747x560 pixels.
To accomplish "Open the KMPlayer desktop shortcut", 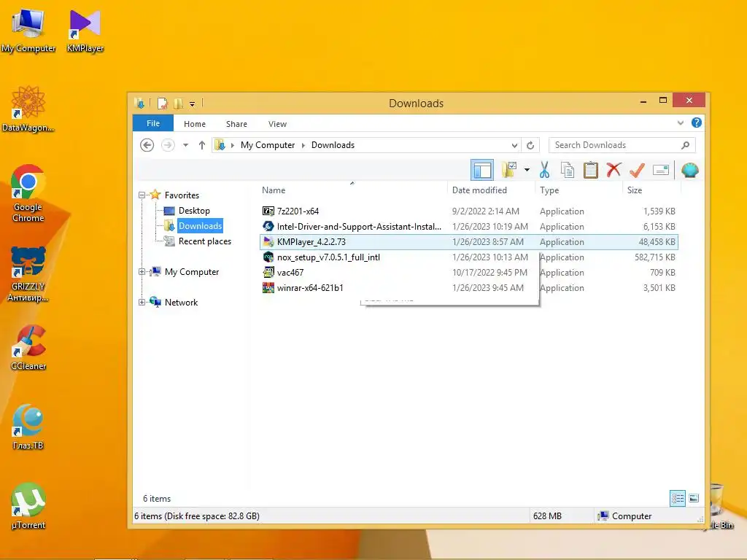I will tap(85, 31).
